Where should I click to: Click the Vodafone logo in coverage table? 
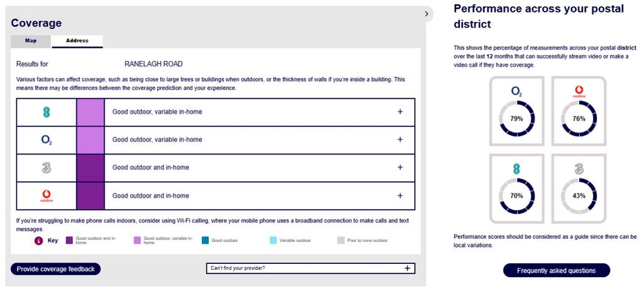pyautogui.click(x=47, y=196)
